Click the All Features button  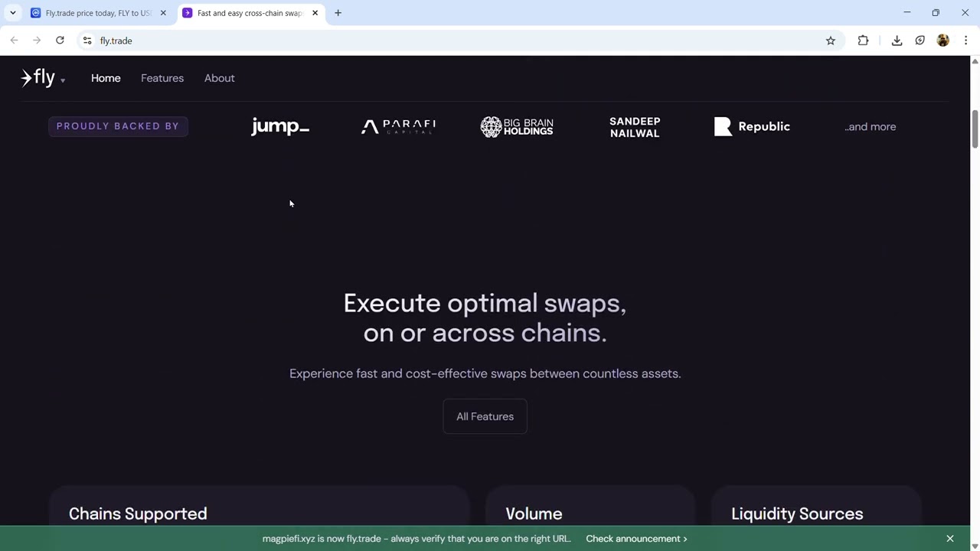click(x=485, y=416)
